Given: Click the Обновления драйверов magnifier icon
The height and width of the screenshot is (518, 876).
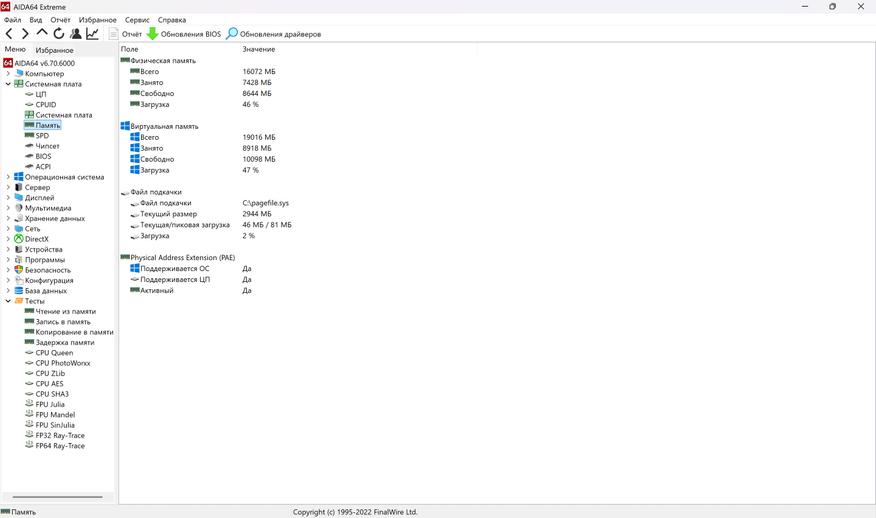Looking at the screenshot, I should [x=231, y=34].
